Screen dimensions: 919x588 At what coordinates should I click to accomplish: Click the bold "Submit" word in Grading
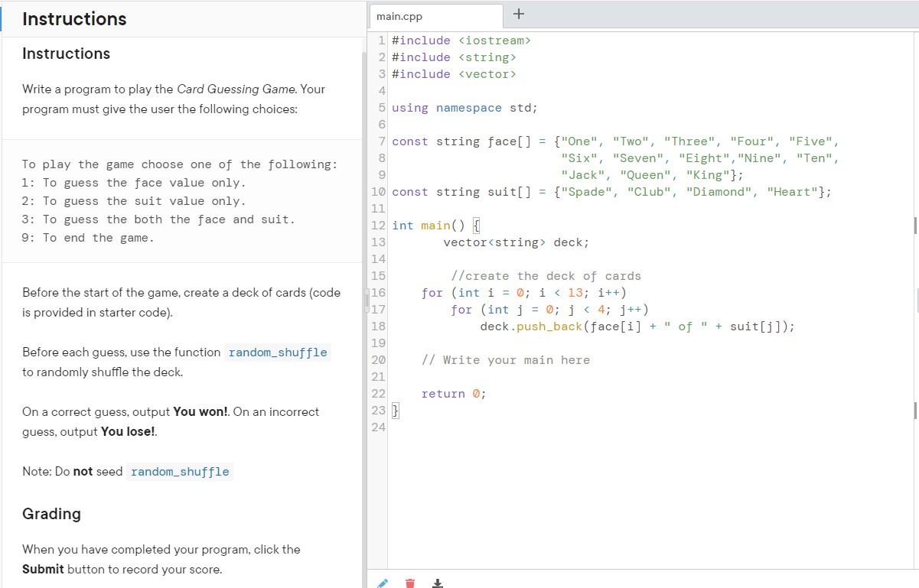(43, 569)
